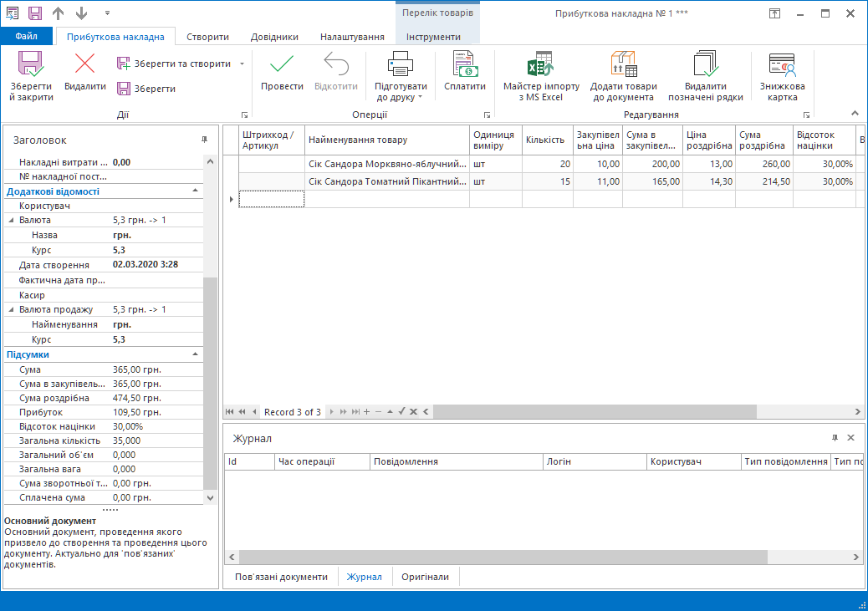Click the Сплатити payment icon

point(464,65)
